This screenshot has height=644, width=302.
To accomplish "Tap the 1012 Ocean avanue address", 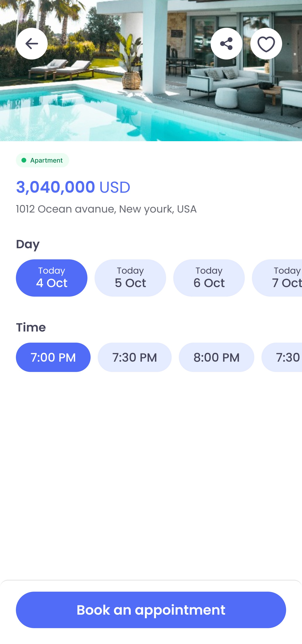I will (x=106, y=209).
